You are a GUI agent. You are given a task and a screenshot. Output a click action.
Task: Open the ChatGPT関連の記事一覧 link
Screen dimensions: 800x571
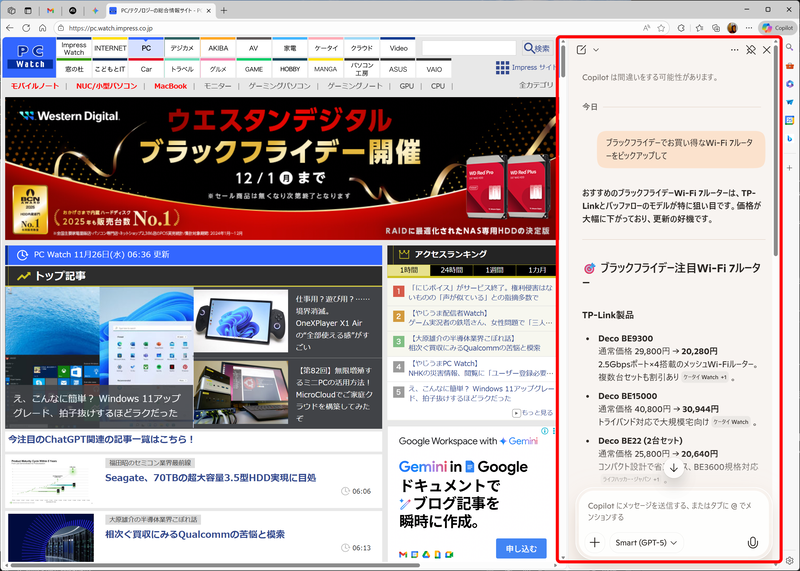point(101,439)
